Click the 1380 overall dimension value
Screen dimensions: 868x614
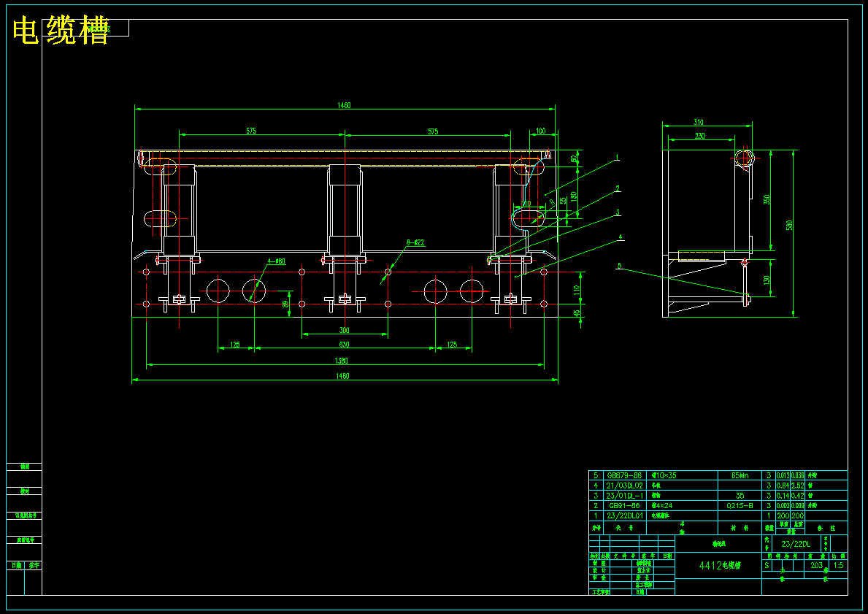point(342,361)
